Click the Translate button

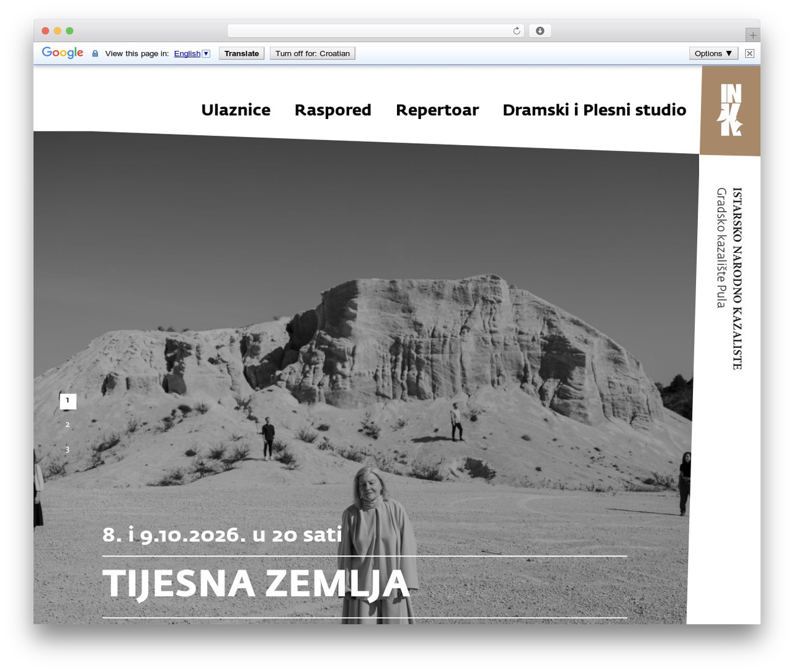pos(242,53)
